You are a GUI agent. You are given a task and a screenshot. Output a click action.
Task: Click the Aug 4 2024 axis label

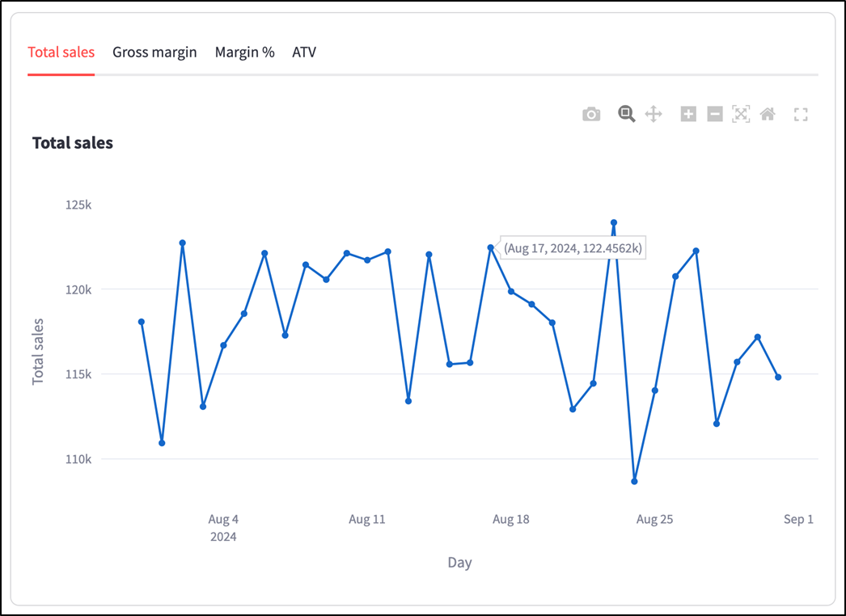223,528
